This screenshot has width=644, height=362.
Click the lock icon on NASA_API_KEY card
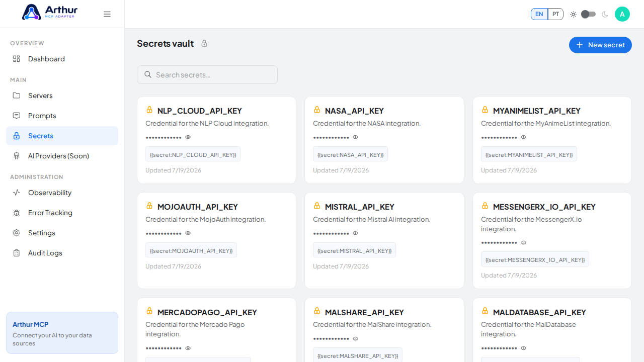(317, 110)
